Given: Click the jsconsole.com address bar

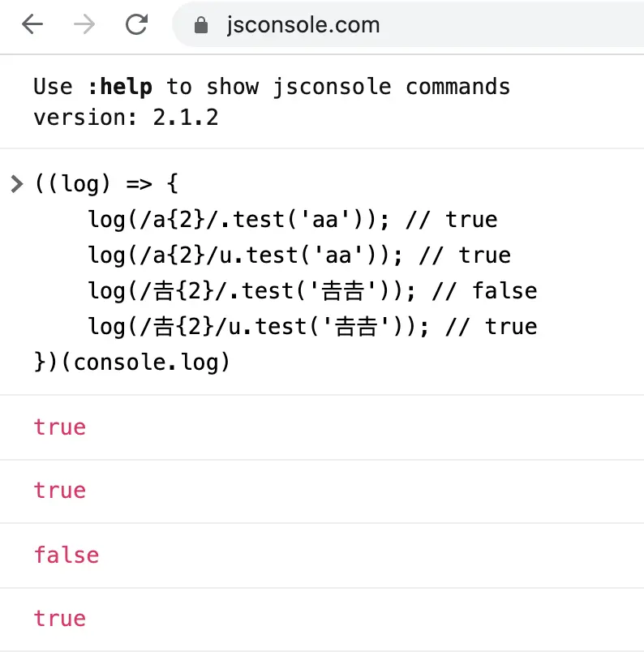Looking at the screenshot, I should (x=408, y=24).
